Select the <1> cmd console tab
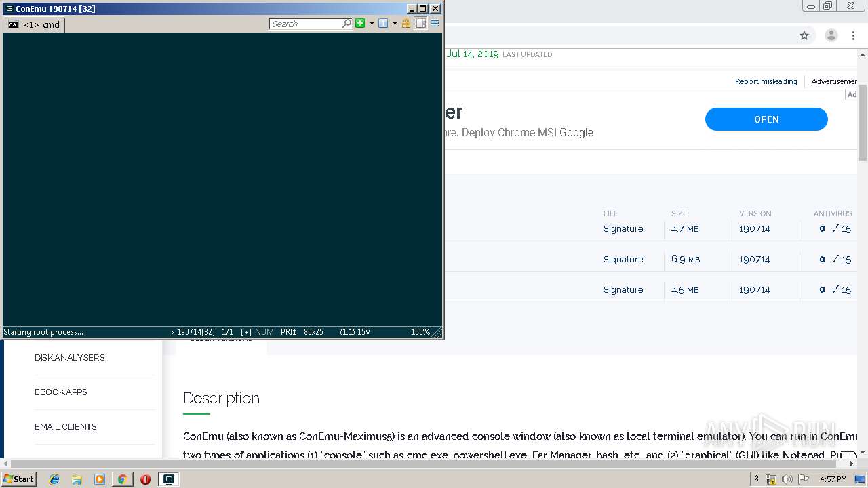The image size is (868, 488). tap(35, 24)
